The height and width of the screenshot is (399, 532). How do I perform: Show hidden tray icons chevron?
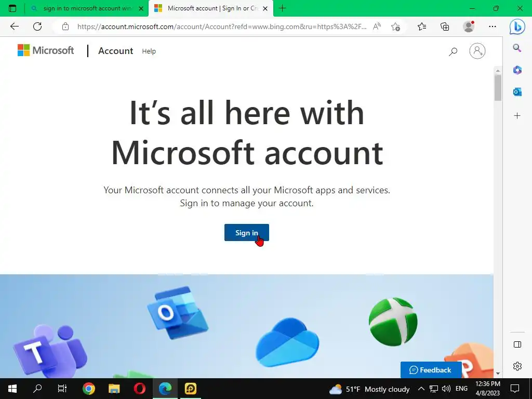(421, 389)
